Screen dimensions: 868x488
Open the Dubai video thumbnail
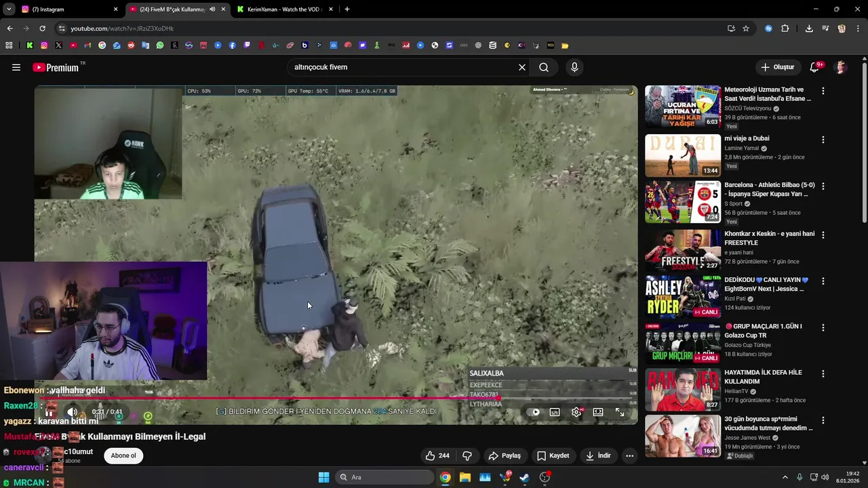(x=683, y=155)
